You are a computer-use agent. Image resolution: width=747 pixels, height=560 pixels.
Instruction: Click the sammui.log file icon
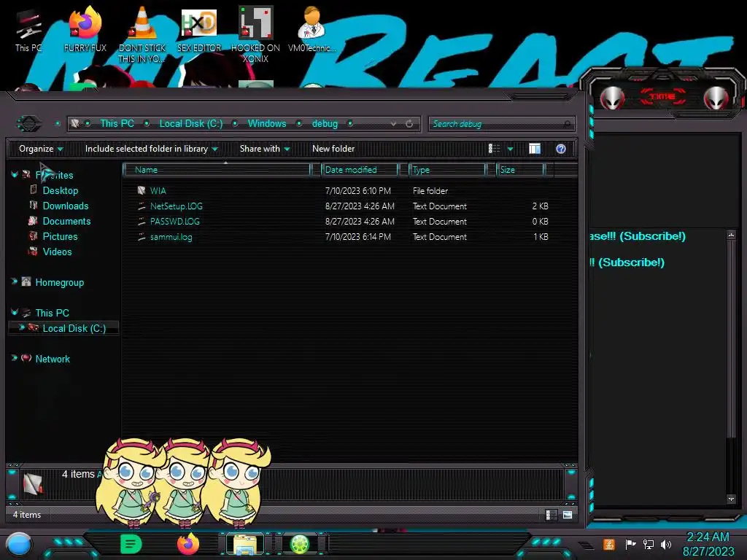click(142, 237)
